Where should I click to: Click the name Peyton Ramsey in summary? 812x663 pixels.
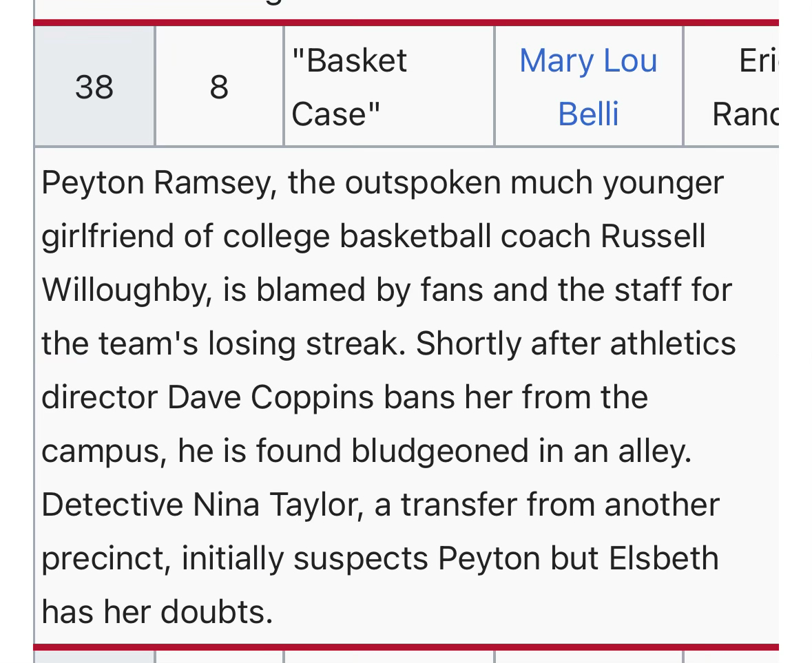156,183
